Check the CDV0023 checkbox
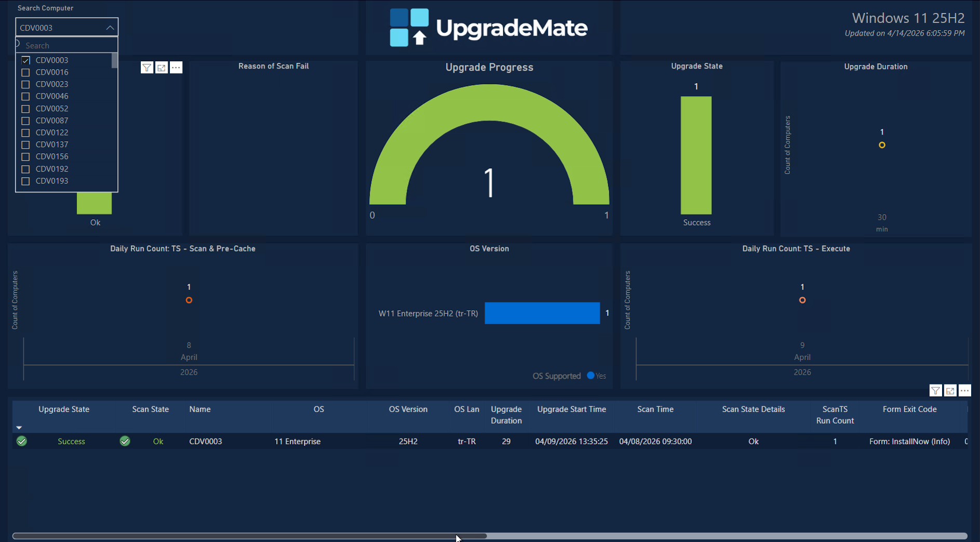The height and width of the screenshot is (542, 980). 25,84
